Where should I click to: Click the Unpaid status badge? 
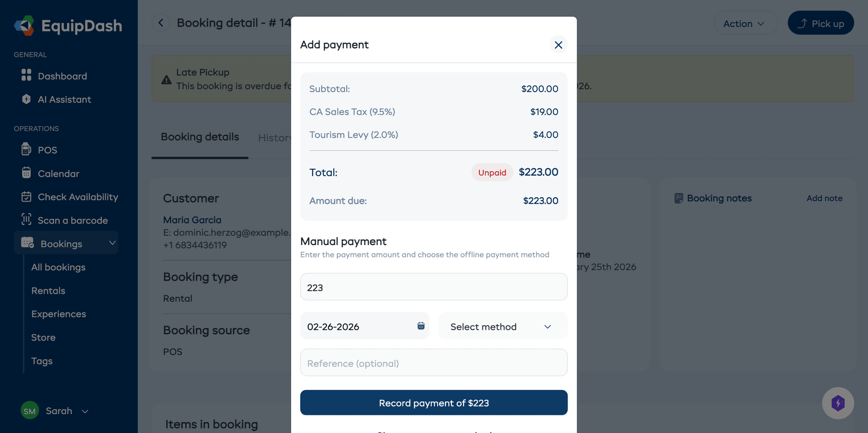[492, 172]
